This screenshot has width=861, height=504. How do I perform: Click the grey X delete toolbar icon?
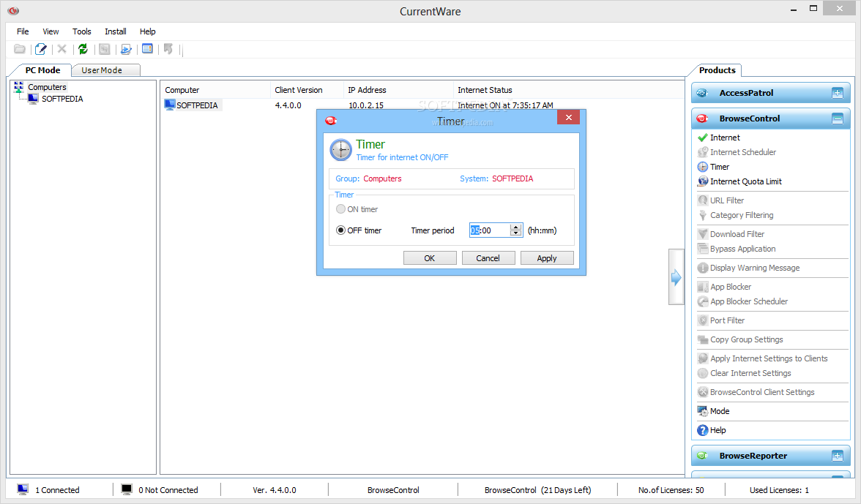point(62,49)
